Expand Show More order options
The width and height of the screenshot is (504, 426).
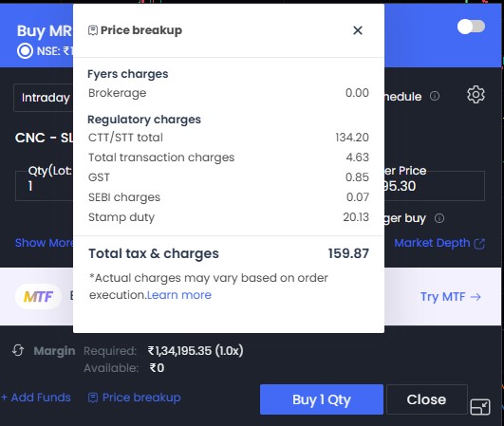click(x=44, y=243)
